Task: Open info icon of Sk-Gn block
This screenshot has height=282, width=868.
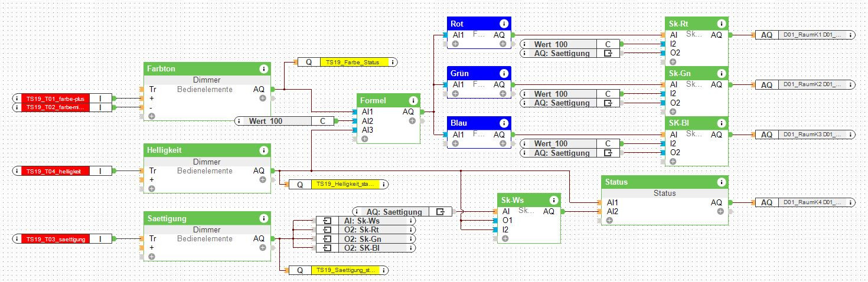Action: [x=721, y=73]
